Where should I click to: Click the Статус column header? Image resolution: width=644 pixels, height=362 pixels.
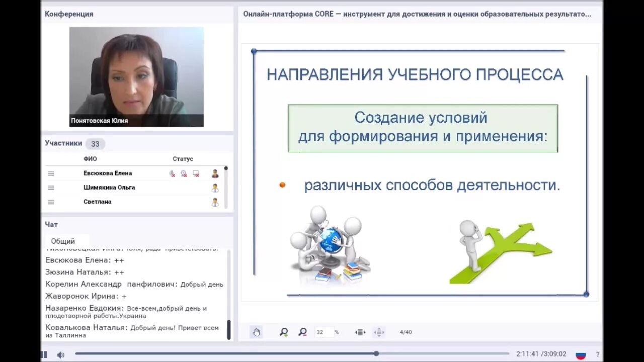183,159
